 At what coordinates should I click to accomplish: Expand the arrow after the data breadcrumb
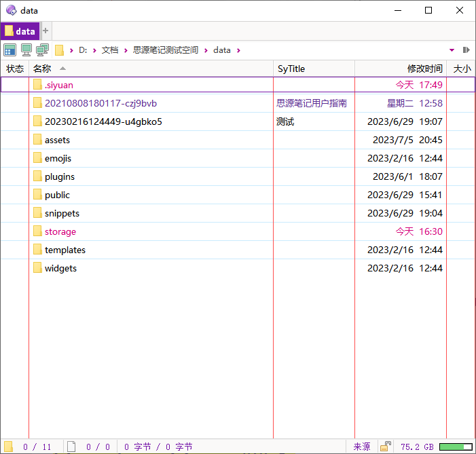pyautogui.click(x=238, y=50)
